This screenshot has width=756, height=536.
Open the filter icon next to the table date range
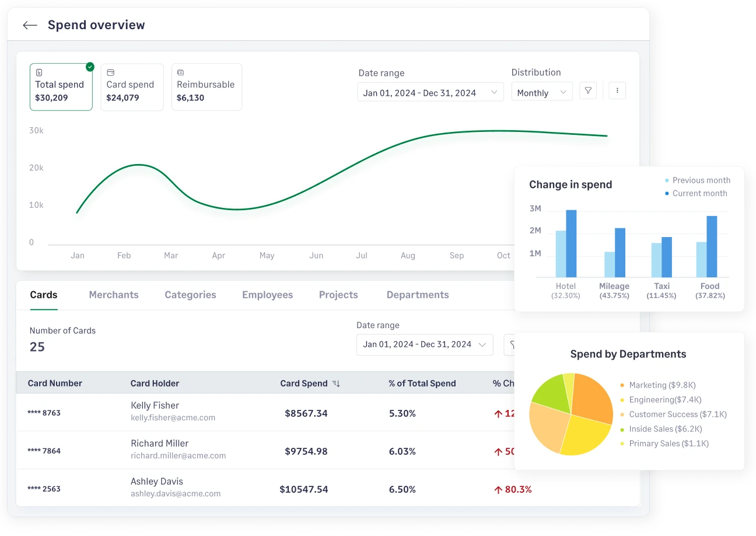pos(514,344)
